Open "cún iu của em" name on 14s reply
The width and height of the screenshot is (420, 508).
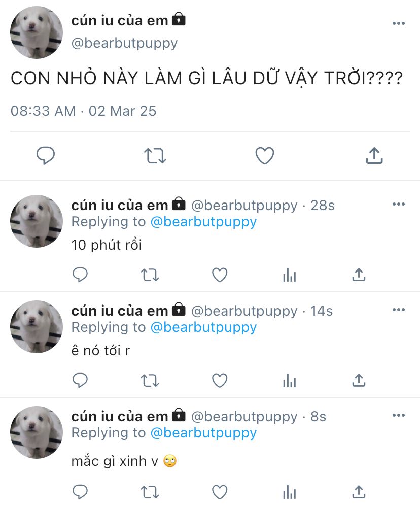(x=120, y=311)
